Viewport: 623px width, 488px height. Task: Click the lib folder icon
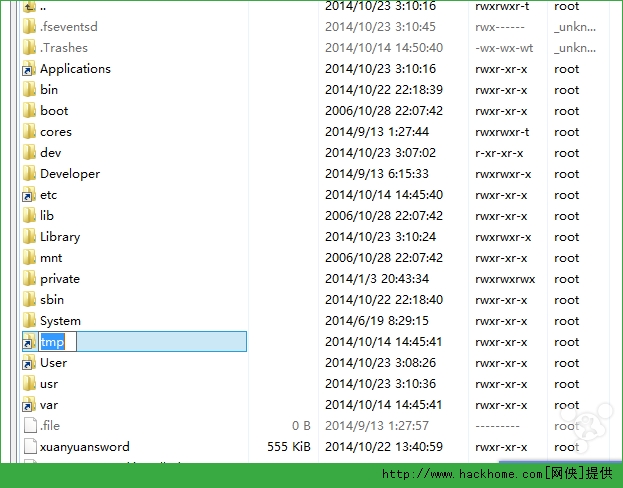point(29,216)
